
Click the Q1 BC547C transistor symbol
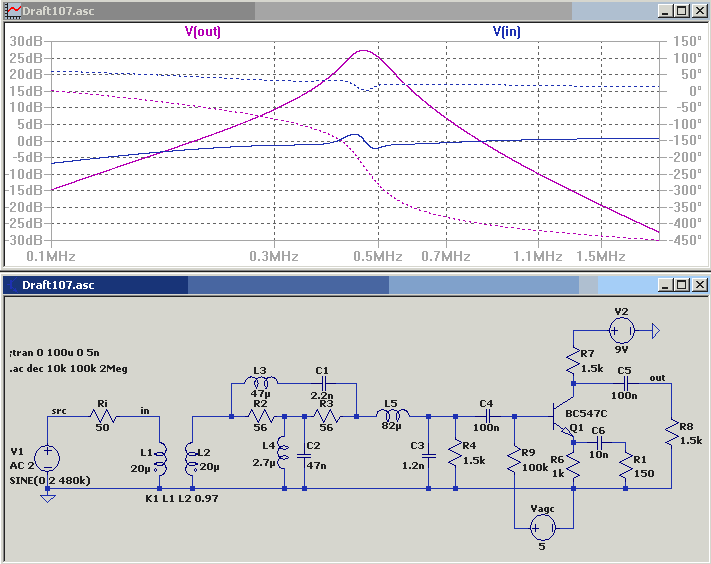(562, 418)
